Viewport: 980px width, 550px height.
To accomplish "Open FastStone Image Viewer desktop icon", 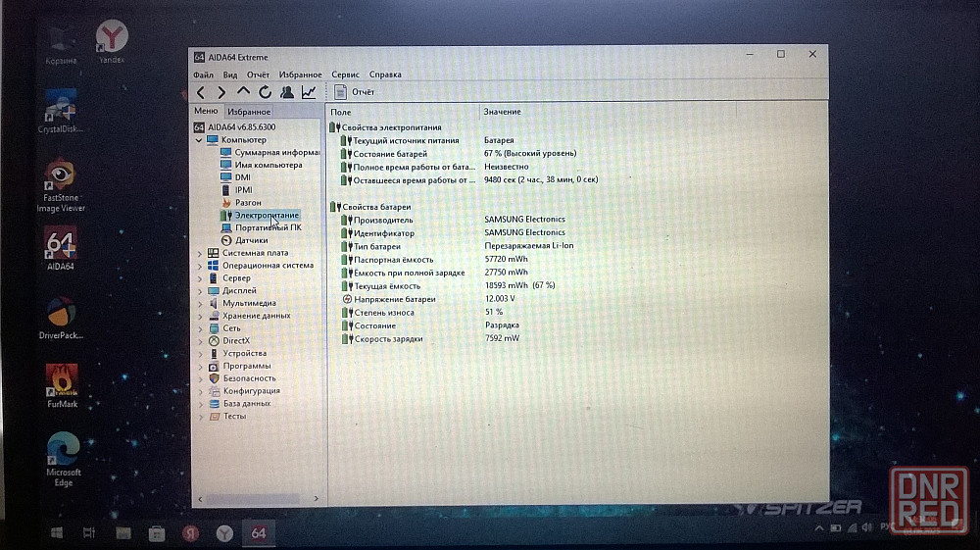I will [61, 185].
